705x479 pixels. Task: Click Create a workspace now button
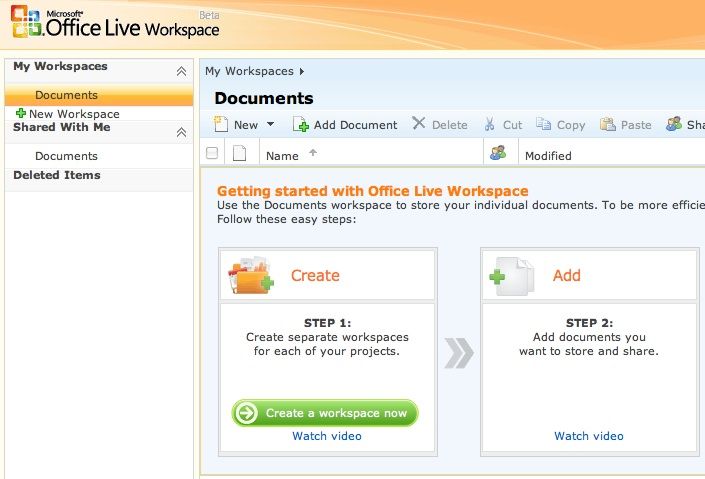325,413
